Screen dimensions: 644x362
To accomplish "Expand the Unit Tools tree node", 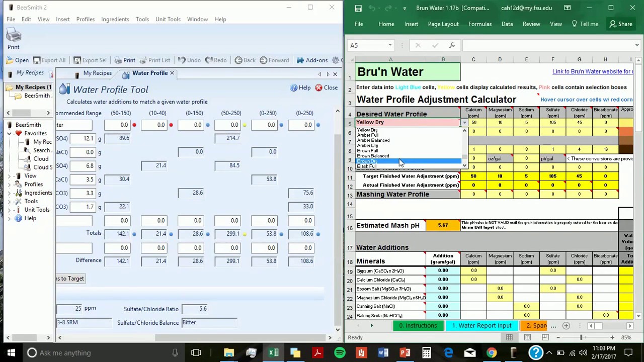I will click(x=10, y=210).
